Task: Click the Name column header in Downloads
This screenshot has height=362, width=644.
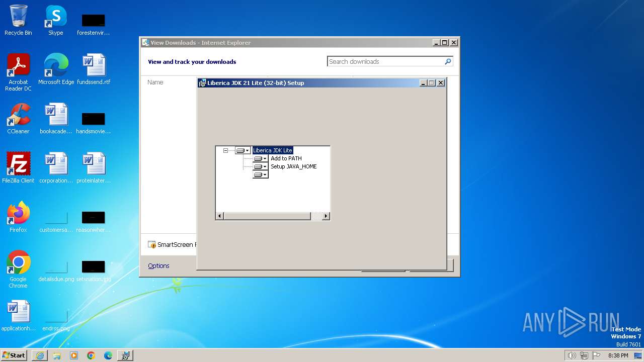Action: [x=155, y=82]
